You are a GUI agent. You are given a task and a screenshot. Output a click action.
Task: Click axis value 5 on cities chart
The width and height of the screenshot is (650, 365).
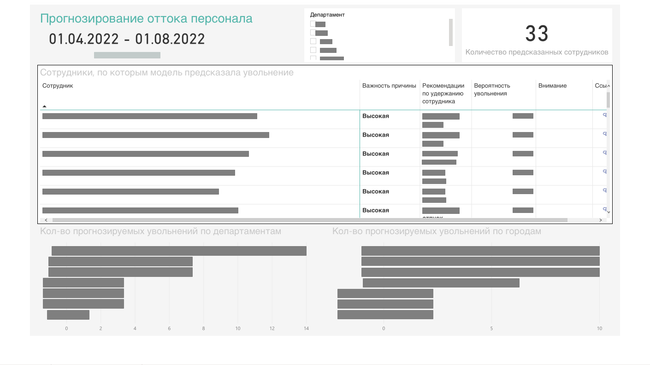click(491, 328)
